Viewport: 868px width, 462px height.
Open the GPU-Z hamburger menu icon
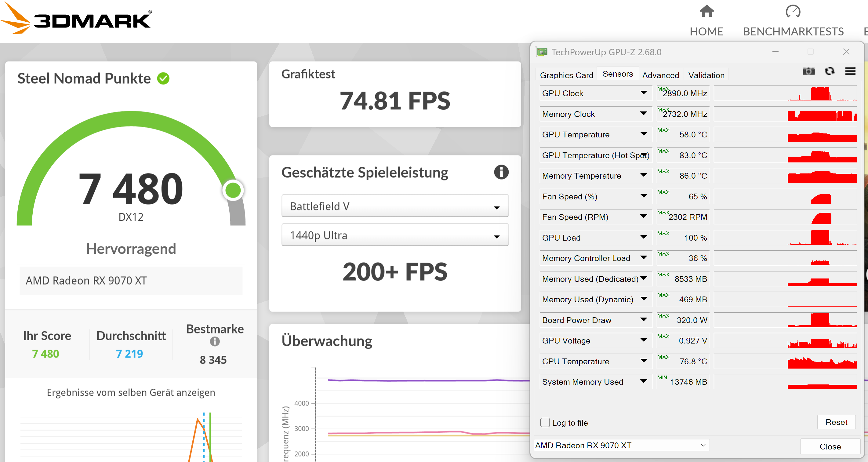point(850,71)
